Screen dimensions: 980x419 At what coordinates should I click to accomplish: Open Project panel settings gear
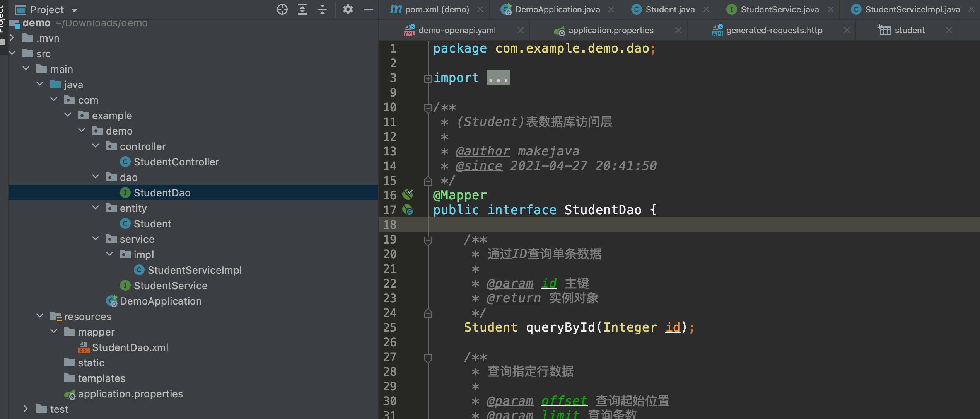point(348,9)
